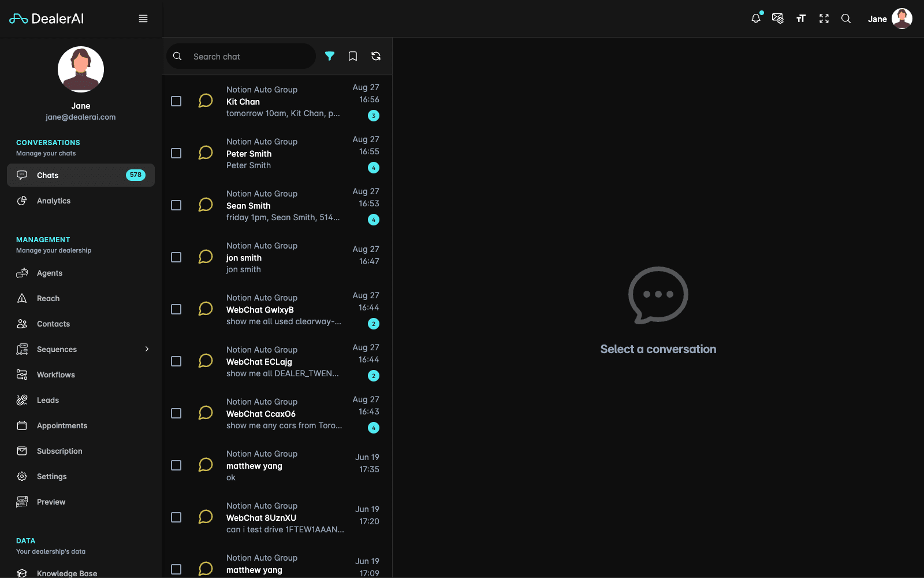Check the Peter Smith conversation box

click(x=176, y=153)
